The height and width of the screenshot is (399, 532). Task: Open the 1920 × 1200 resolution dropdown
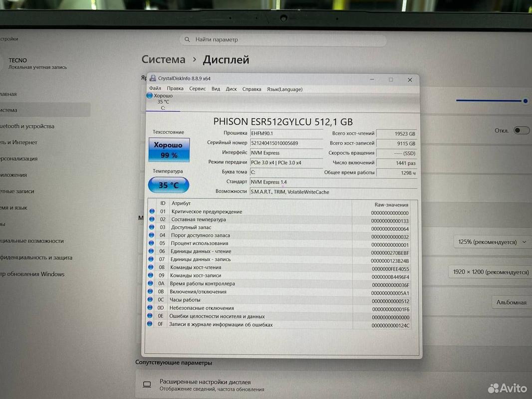pyautogui.click(x=491, y=272)
